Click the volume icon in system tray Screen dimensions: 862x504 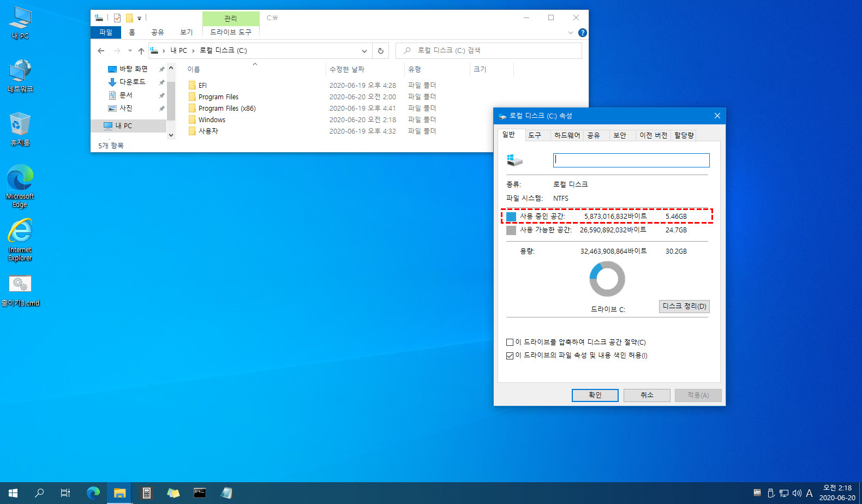pyautogui.click(x=797, y=493)
